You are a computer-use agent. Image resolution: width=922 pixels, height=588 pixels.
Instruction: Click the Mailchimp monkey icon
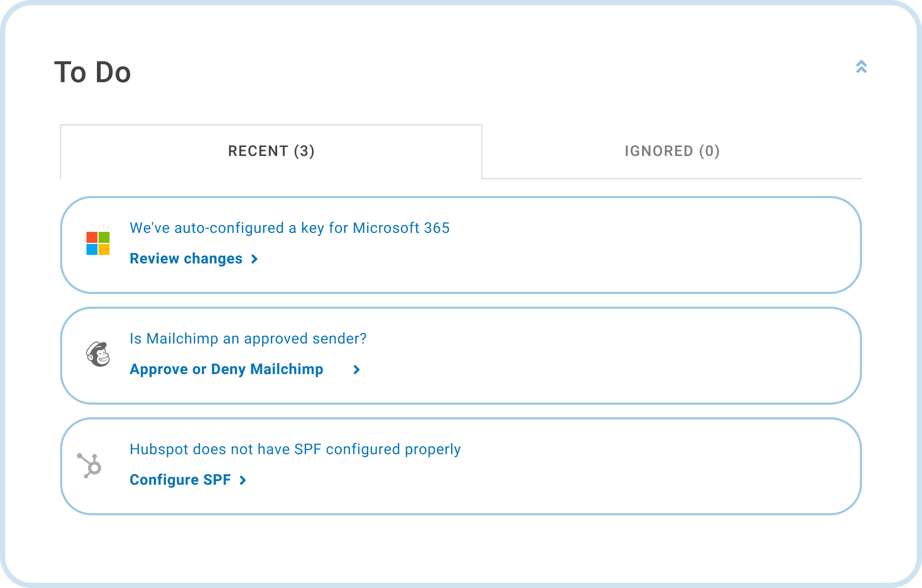point(98,354)
